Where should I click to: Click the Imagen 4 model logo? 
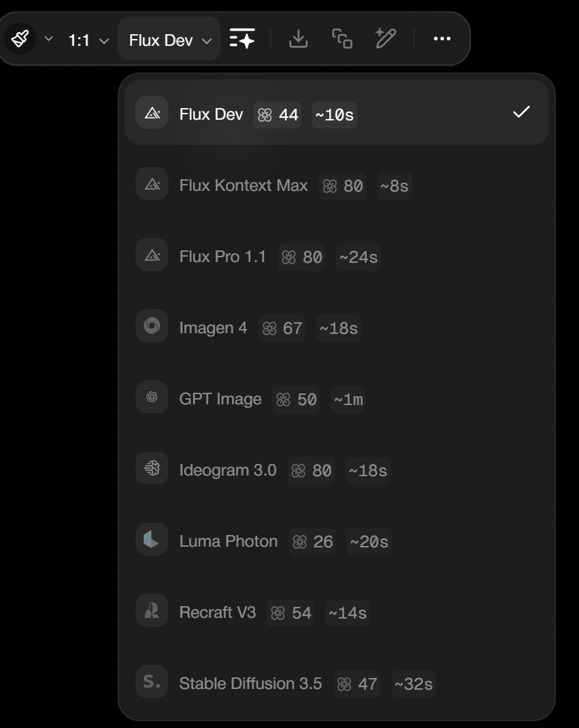152,328
